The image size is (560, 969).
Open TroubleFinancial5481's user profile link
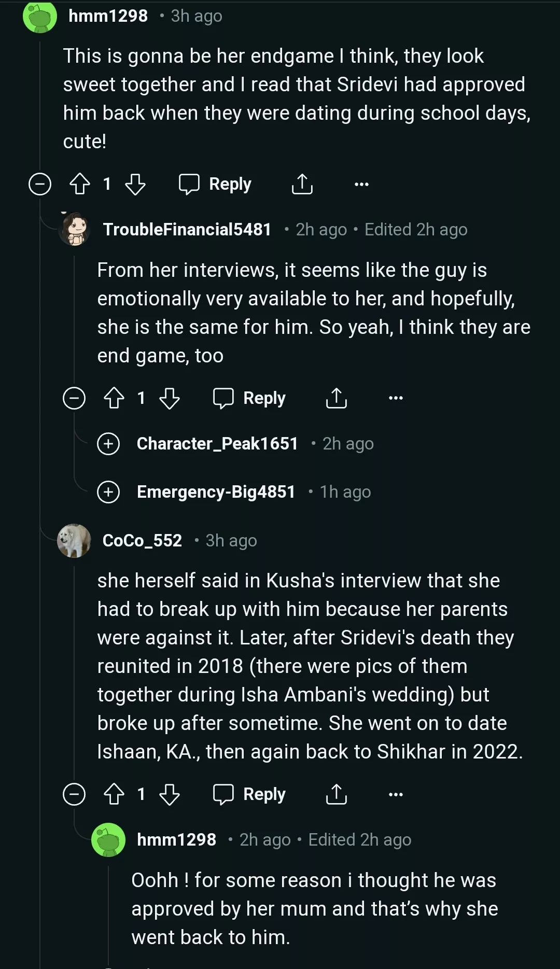[x=187, y=229]
